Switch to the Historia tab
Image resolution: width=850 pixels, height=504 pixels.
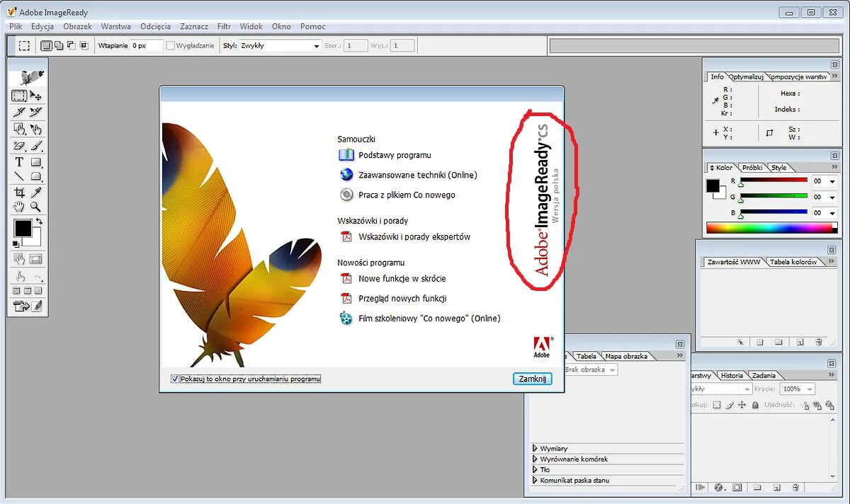click(x=732, y=375)
